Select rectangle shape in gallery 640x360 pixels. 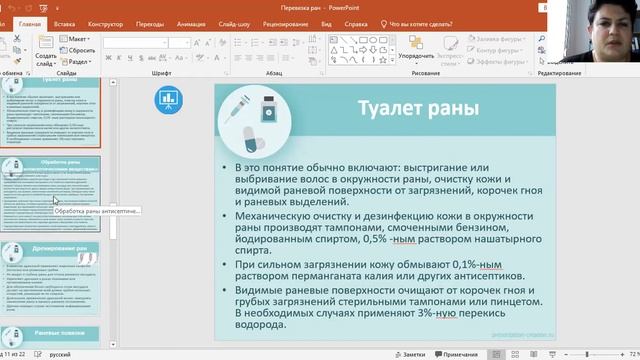pyautogui.click(x=363, y=40)
